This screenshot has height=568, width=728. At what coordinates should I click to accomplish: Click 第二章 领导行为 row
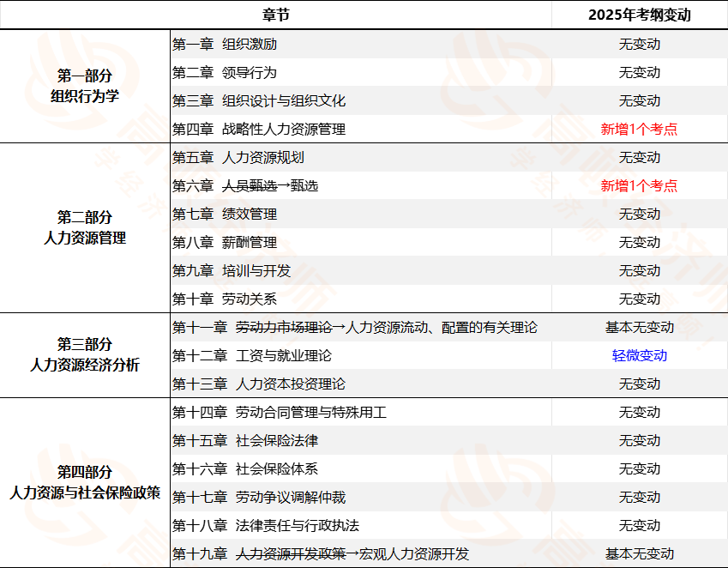coord(449,72)
